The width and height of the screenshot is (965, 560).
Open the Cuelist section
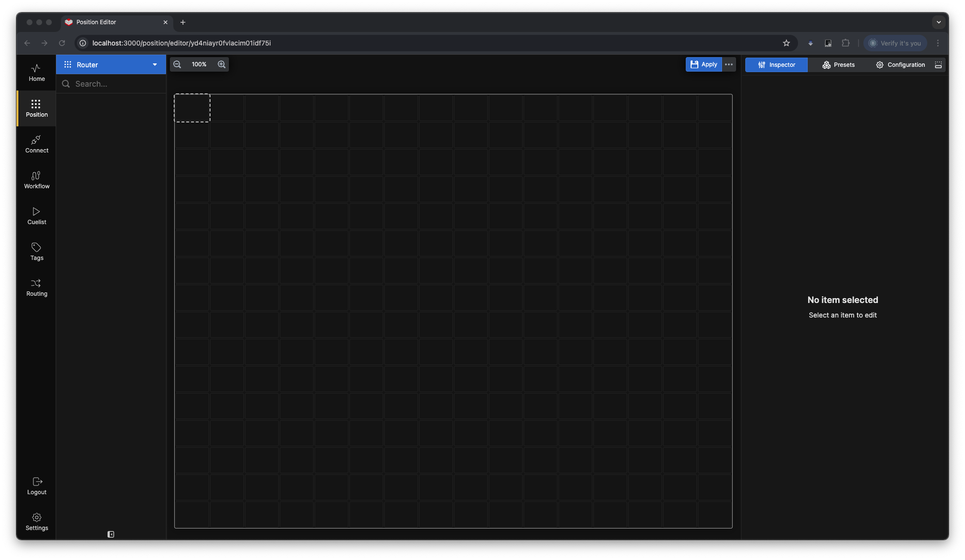tap(36, 216)
